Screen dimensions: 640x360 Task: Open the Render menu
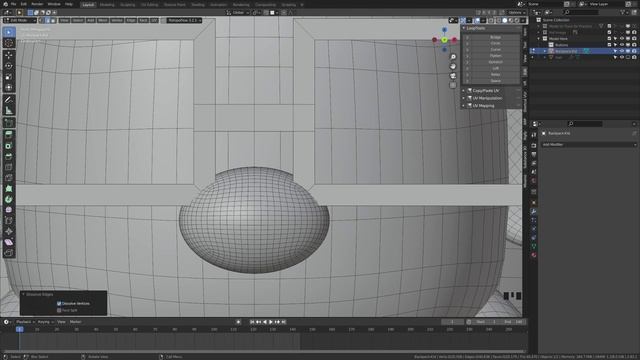click(37, 4)
